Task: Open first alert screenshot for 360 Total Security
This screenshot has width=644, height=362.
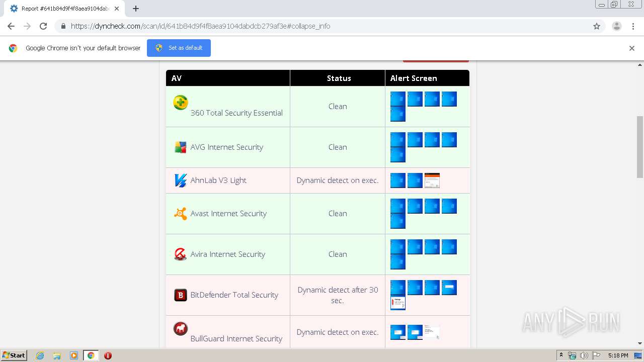Action: coord(397,99)
